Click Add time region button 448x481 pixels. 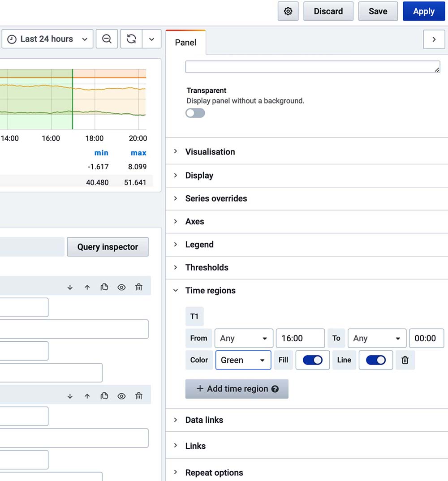(237, 389)
